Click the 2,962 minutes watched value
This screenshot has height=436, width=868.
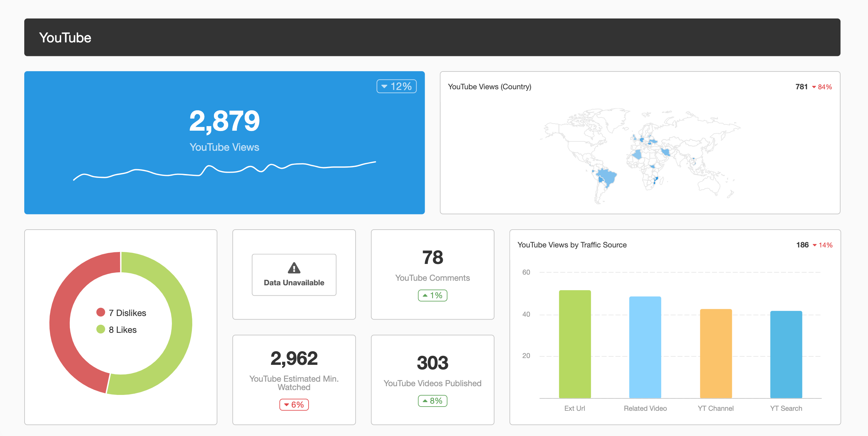point(294,358)
